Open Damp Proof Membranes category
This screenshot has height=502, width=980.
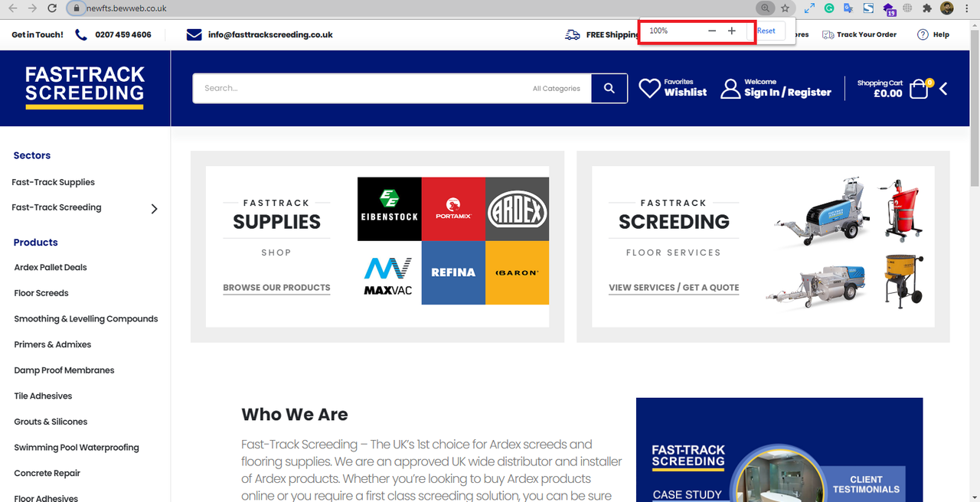64,370
